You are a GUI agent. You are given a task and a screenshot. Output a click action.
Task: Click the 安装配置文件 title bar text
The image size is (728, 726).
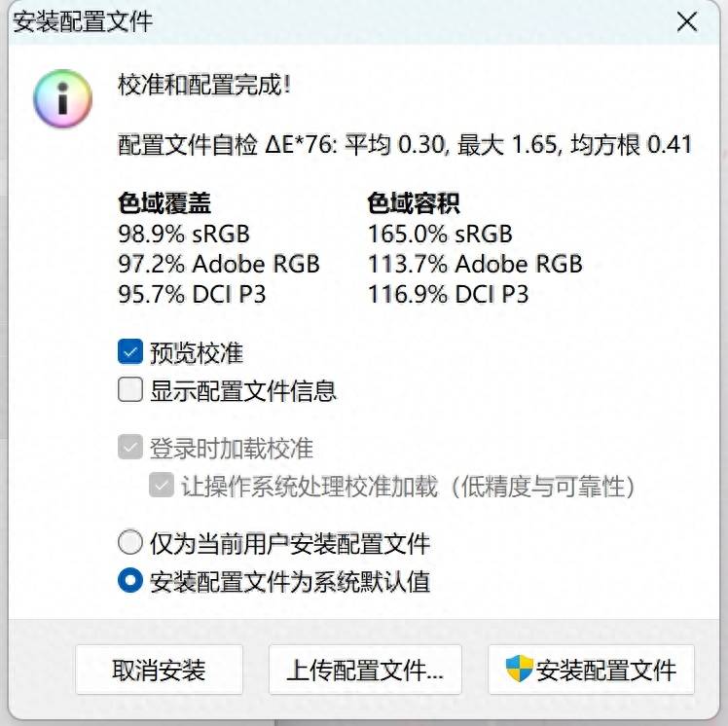pos(83,22)
